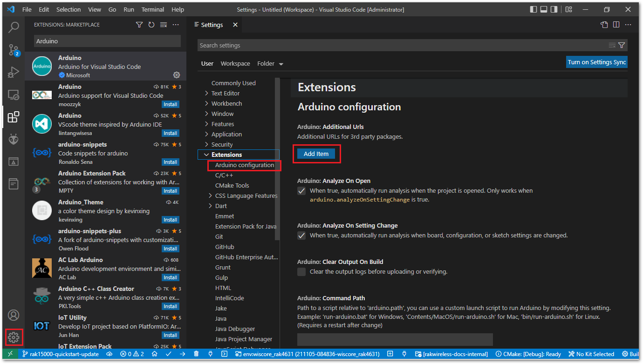The height and width of the screenshot is (364, 643).
Task: Expand Security settings category
Action: click(x=206, y=144)
